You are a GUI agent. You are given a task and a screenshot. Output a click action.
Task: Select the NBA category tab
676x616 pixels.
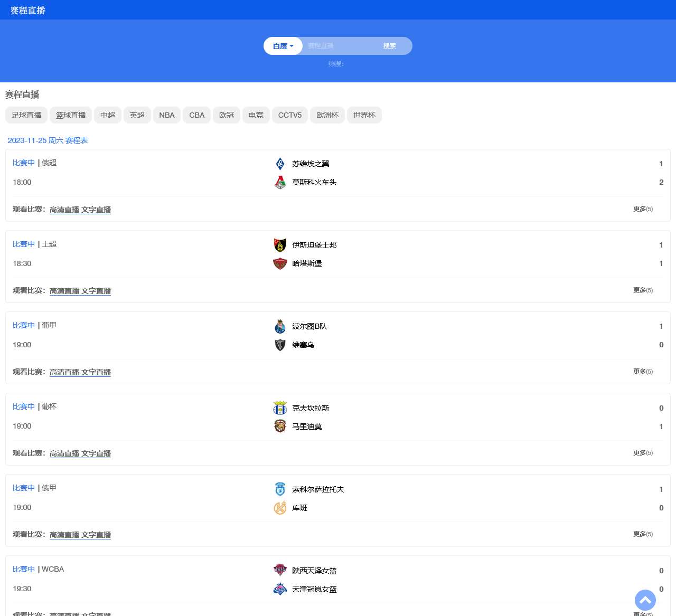167,115
